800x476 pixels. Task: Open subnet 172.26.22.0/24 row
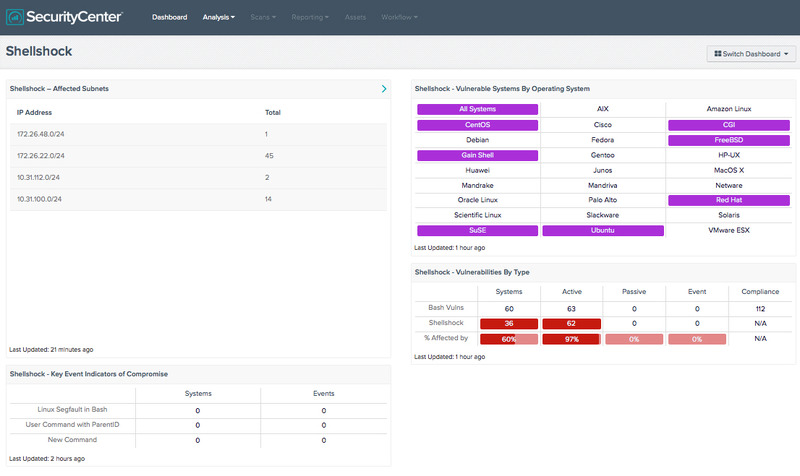click(197, 156)
